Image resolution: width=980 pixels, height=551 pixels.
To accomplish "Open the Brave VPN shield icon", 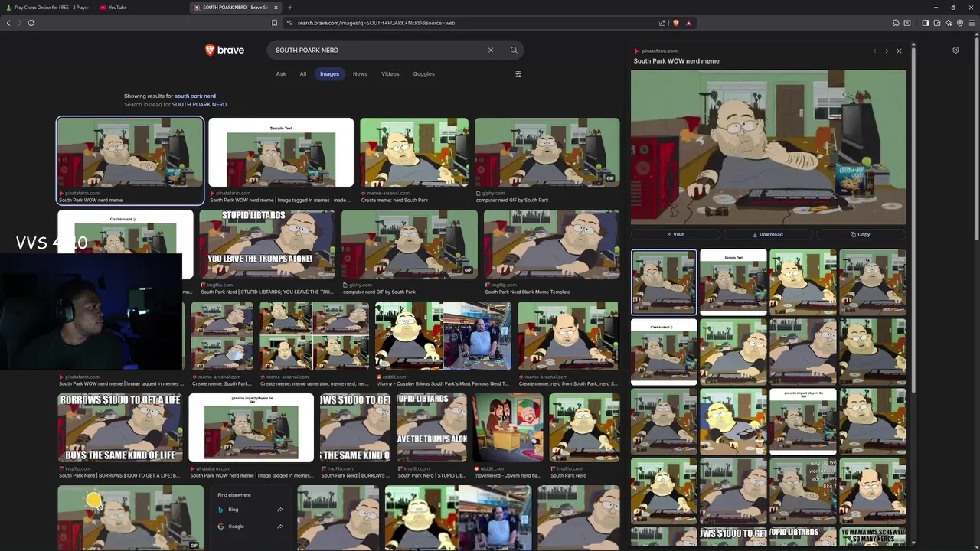I will pyautogui.click(x=960, y=23).
